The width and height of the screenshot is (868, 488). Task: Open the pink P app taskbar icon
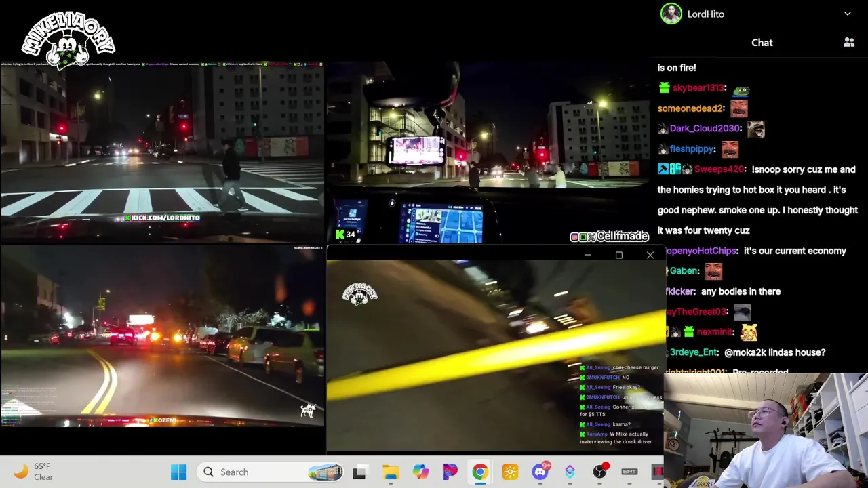click(x=450, y=472)
